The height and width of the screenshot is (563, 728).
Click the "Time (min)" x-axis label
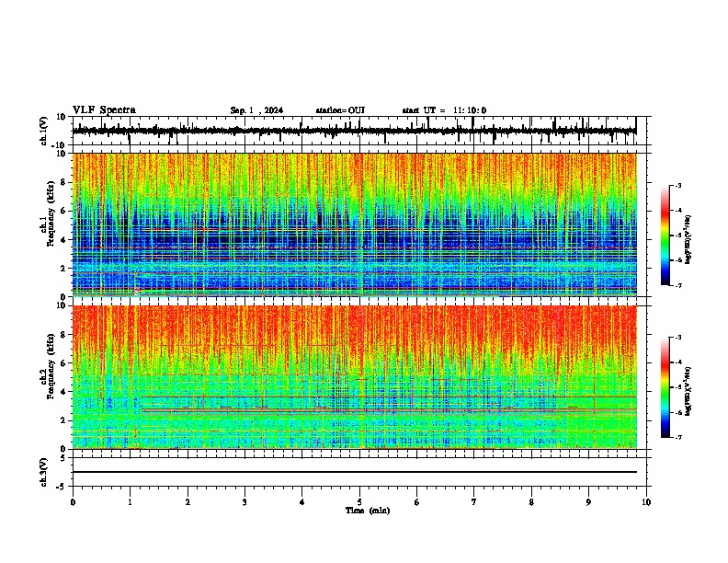(368, 511)
